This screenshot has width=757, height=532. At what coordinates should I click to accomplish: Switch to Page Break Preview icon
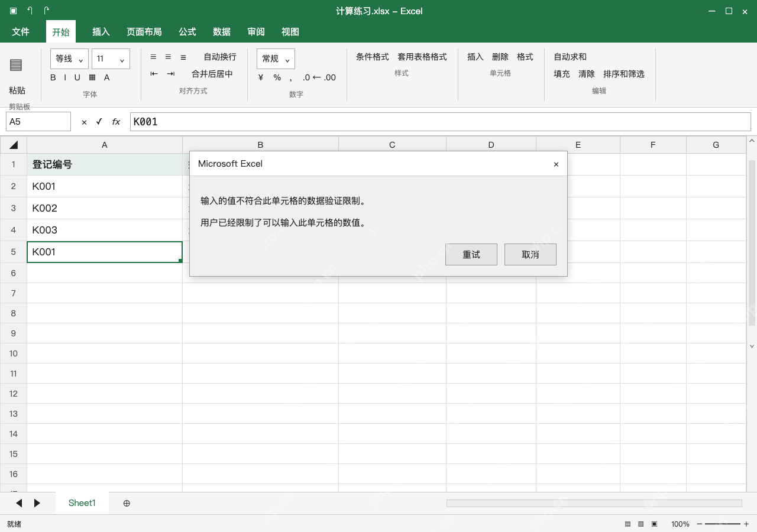tap(654, 524)
